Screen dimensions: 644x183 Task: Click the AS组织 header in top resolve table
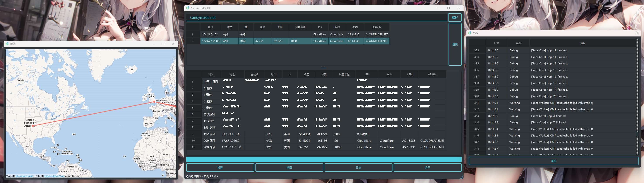click(x=377, y=27)
